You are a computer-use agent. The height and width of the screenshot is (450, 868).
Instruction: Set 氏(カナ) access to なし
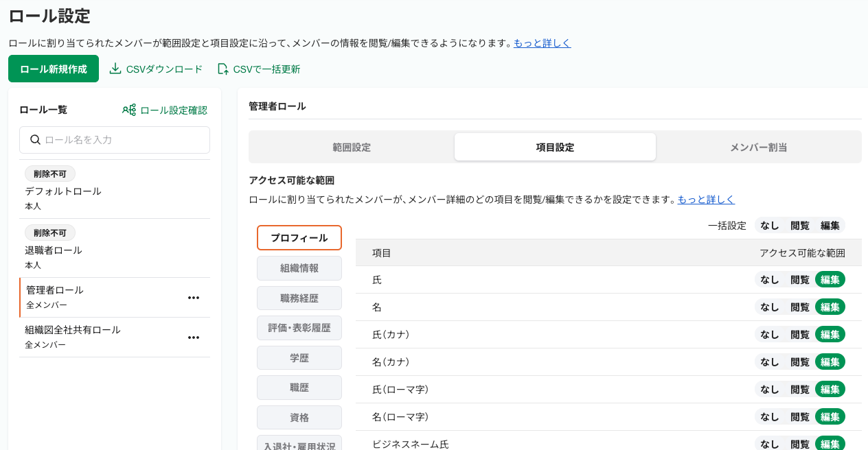pyautogui.click(x=770, y=334)
